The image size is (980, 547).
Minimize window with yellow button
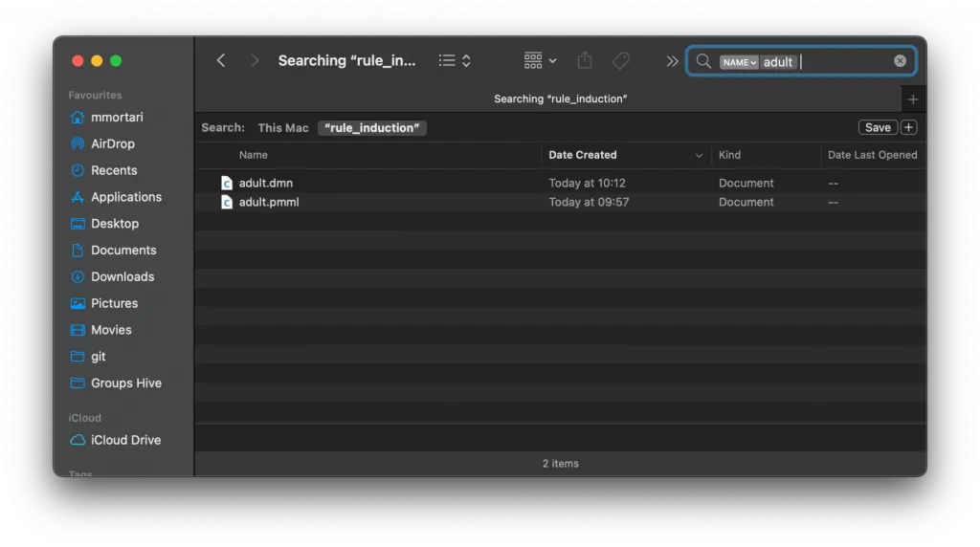[x=97, y=60]
